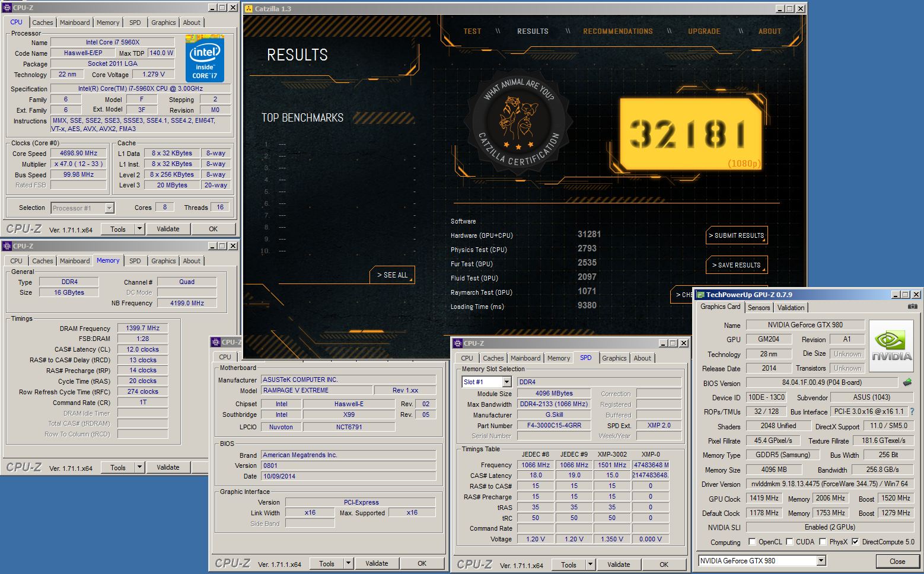Click the XMP-3002 frequency 1501 MHz cell

611,465
